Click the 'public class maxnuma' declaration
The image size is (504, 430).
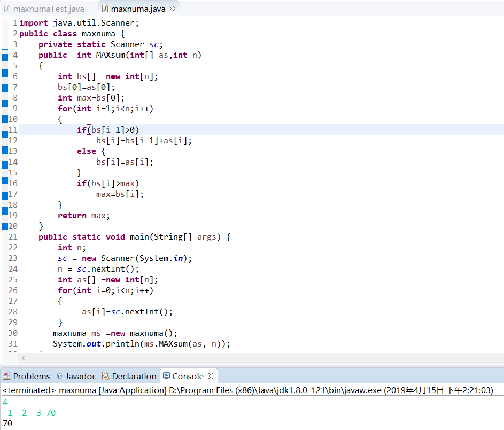coord(72,34)
